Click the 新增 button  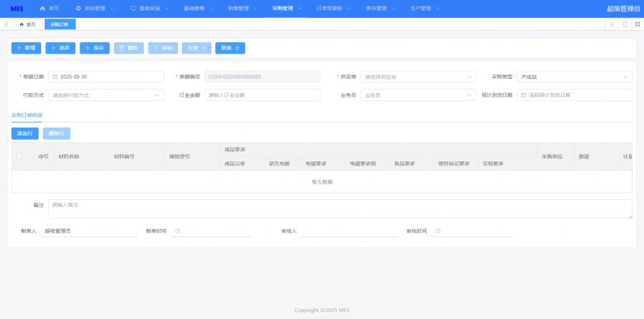pyautogui.click(x=26, y=48)
